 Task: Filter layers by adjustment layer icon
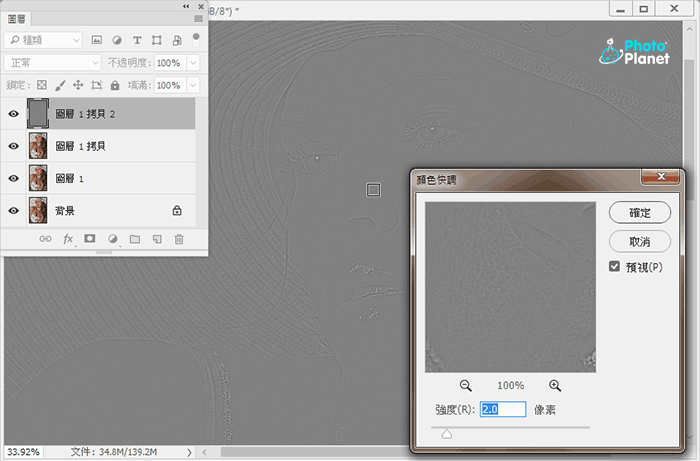click(x=117, y=40)
